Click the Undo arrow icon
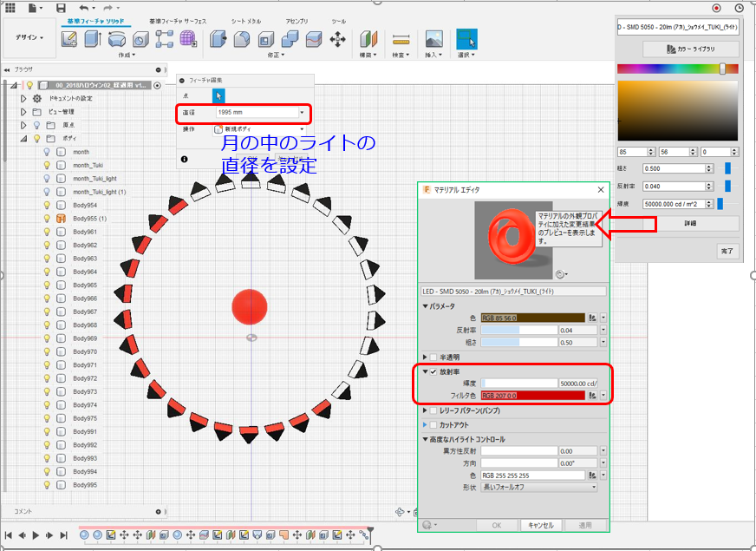This screenshot has height=551, width=756. (84, 8)
